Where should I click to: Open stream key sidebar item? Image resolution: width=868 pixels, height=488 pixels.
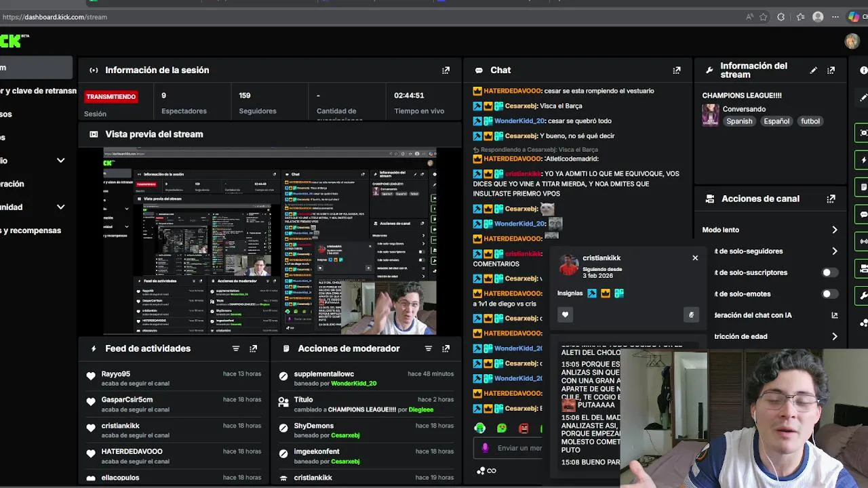(x=38, y=91)
